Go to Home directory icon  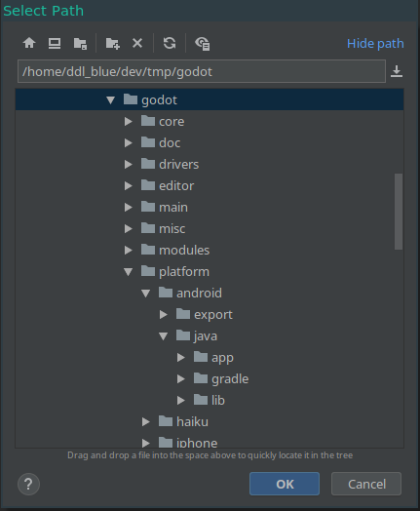point(29,43)
